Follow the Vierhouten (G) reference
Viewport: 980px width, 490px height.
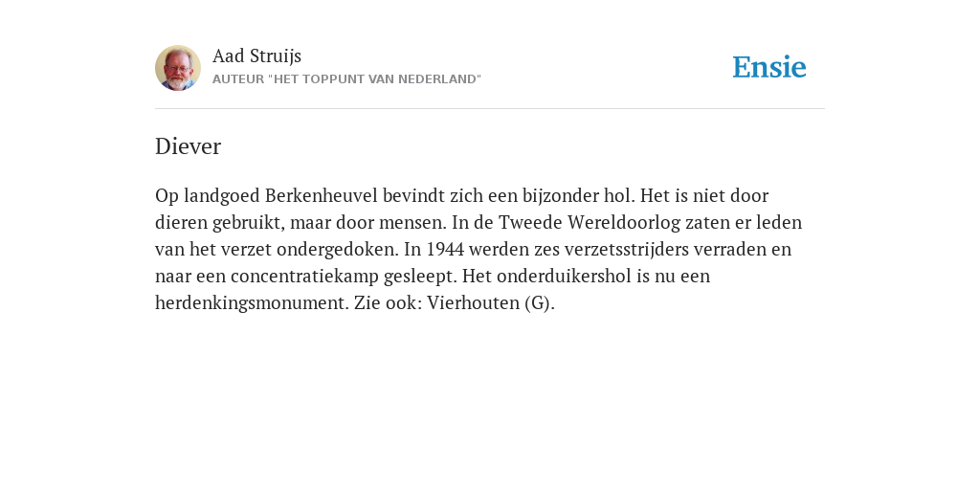pyautogui.click(x=491, y=303)
